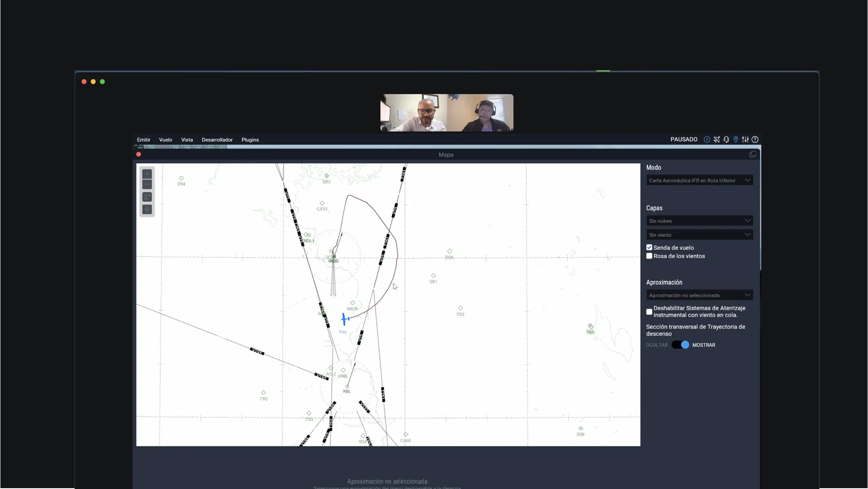Viewport: 868px width, 489px height.
Task: Zoom in the map with plus button
Action: tap(147, 174)
